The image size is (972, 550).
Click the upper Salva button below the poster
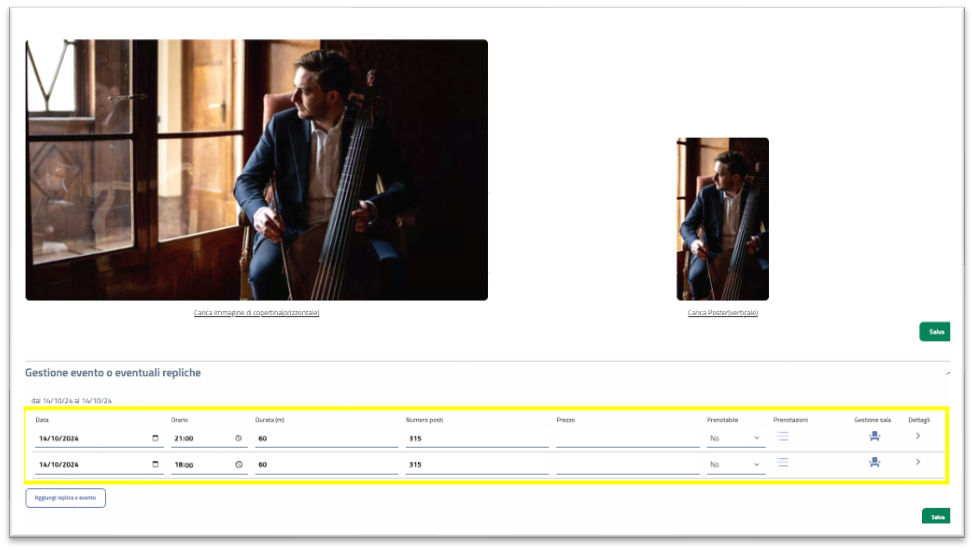click(x=935, y=332)
